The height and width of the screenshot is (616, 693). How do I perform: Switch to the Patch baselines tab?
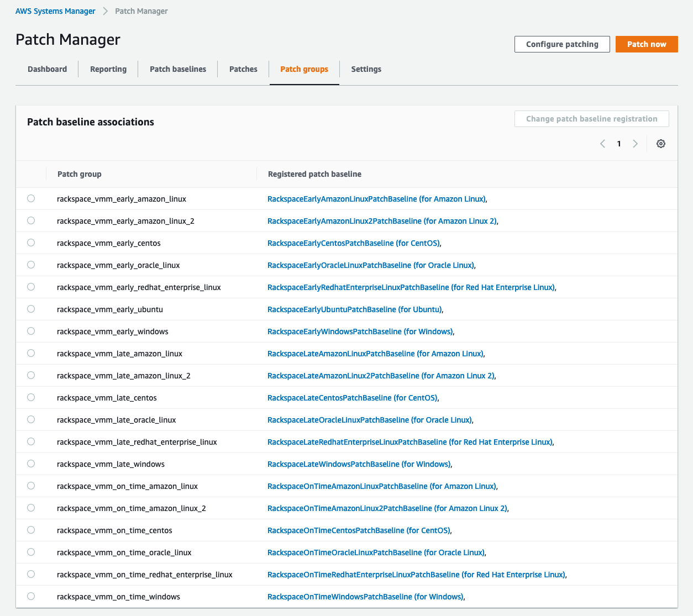click(x=177, y=69)
